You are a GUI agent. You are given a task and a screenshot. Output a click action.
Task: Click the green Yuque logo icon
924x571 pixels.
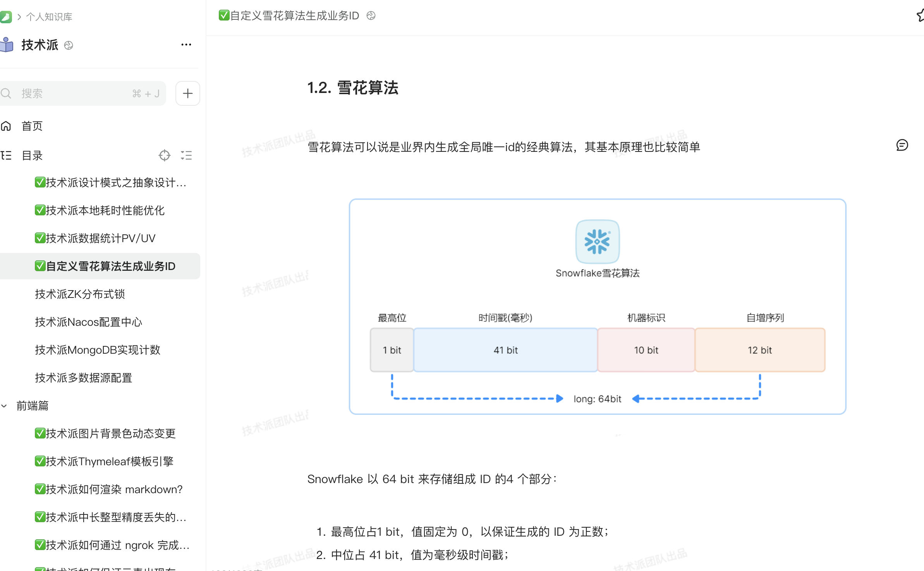(5, 17)
